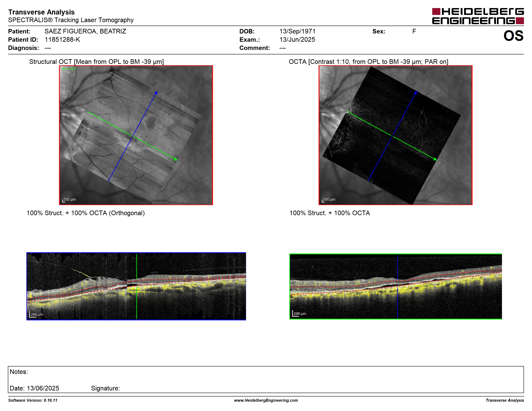Click patient ID 11851288-K
This screenshot has width=532, height=411.
(x=62, y=40)
